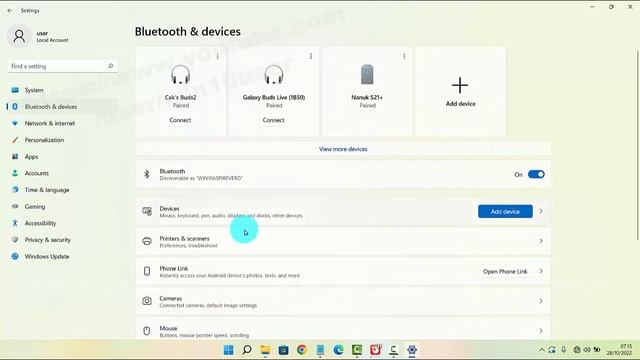Viewport: 640px width, 360px height.
Task: Click View more devices link
Action: point(343,149)
